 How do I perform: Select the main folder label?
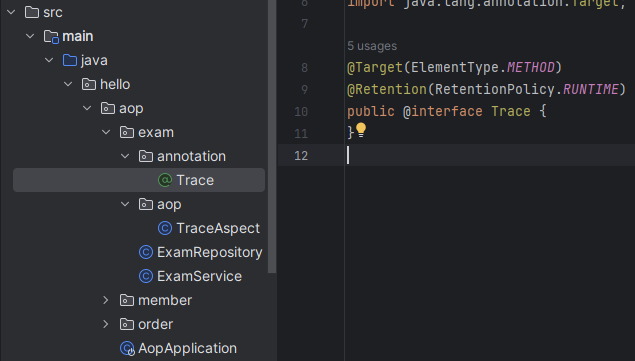point(78,36)
